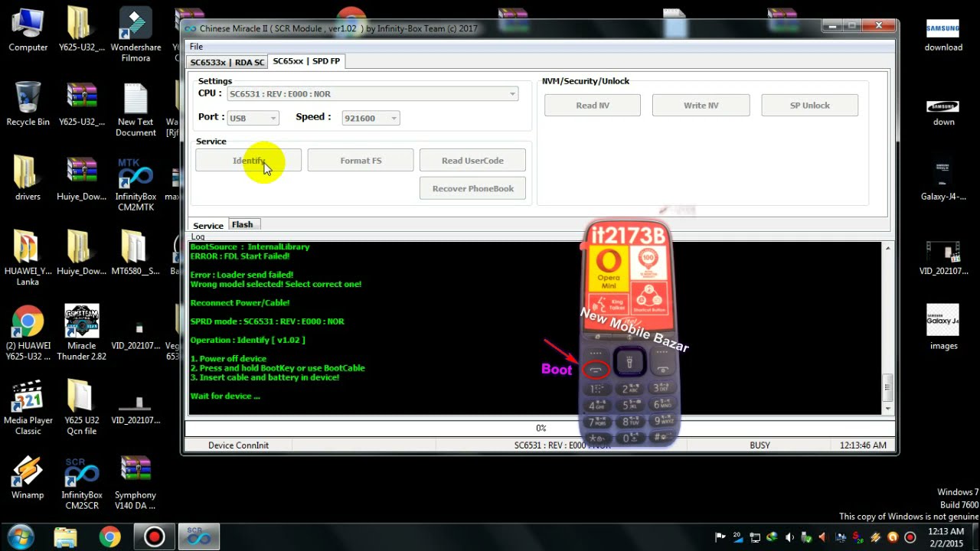Switch to SC6533x | RDA SC tab
Image resolution: width=980 pixels, height=551 pixels.
pyautogui.click(x=227, y=62)
